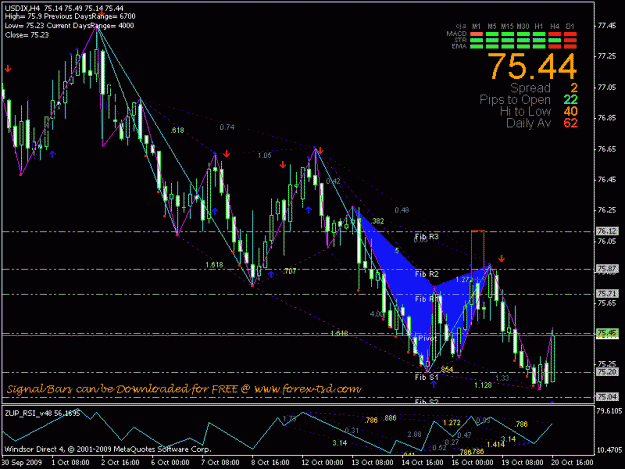Viewport: 625px width, 469px height.
Task: Click the STR signal bar for D1
Action: (x=570, y=40)
